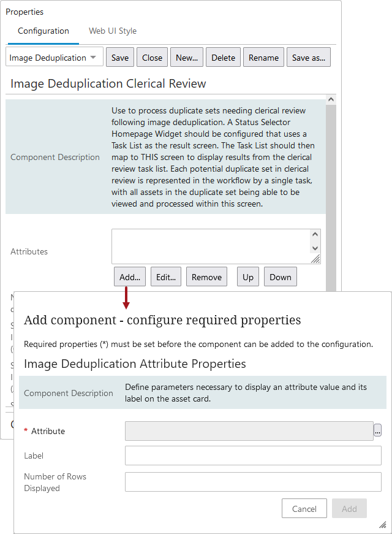392x534 pixels.
Task: Delete the current configuration
Action: click(x=223, y=58)
